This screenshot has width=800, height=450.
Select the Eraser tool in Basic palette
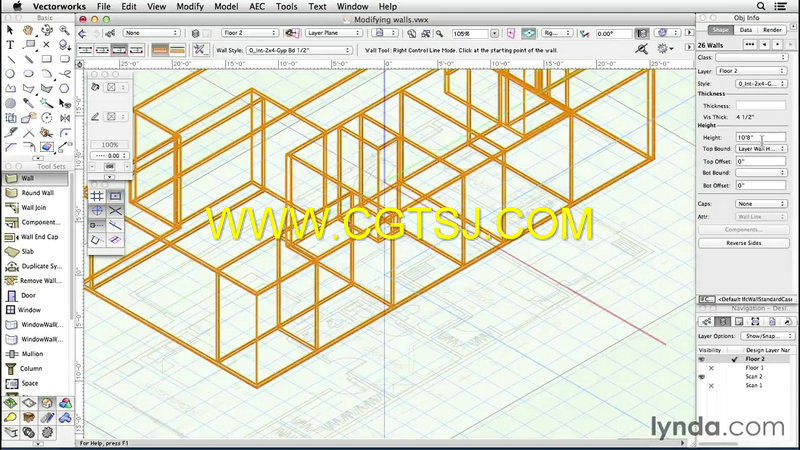click(x=46, y=147)
